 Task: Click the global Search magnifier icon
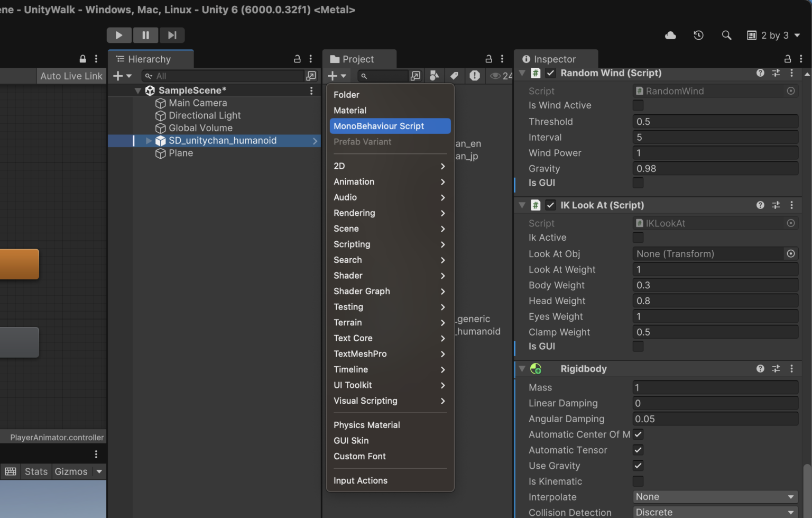pos(726,35)
